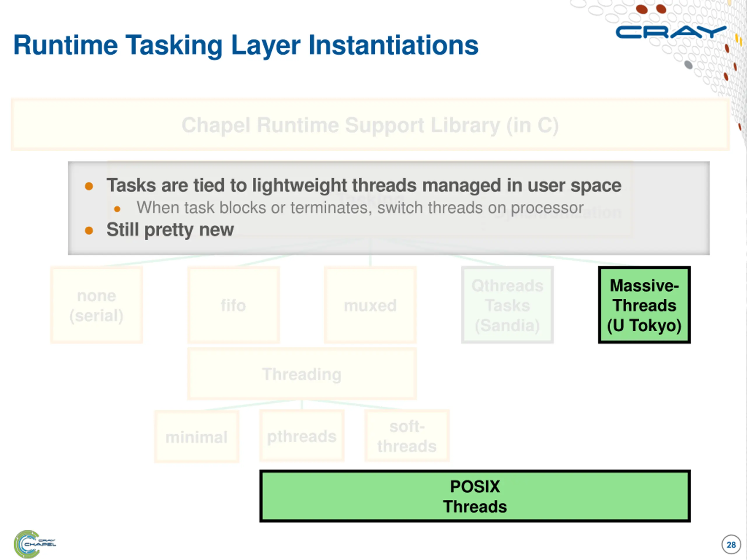Viewport: 747px width, 560px height.
Task: Select the POSIX Threads box
Action: tap(475, 496)
